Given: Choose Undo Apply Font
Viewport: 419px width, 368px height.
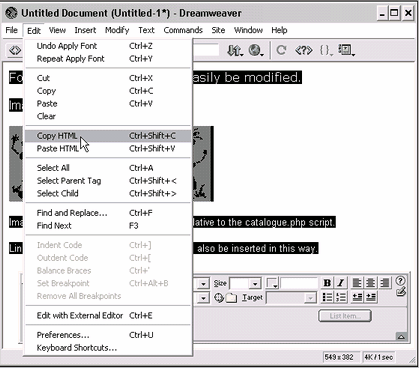Looking at the screenshot, I should coord(108,46).
